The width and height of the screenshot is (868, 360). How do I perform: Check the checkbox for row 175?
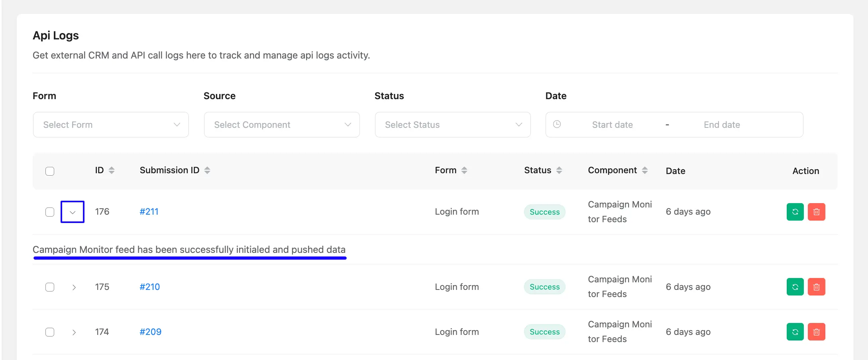tap(50, 287)
